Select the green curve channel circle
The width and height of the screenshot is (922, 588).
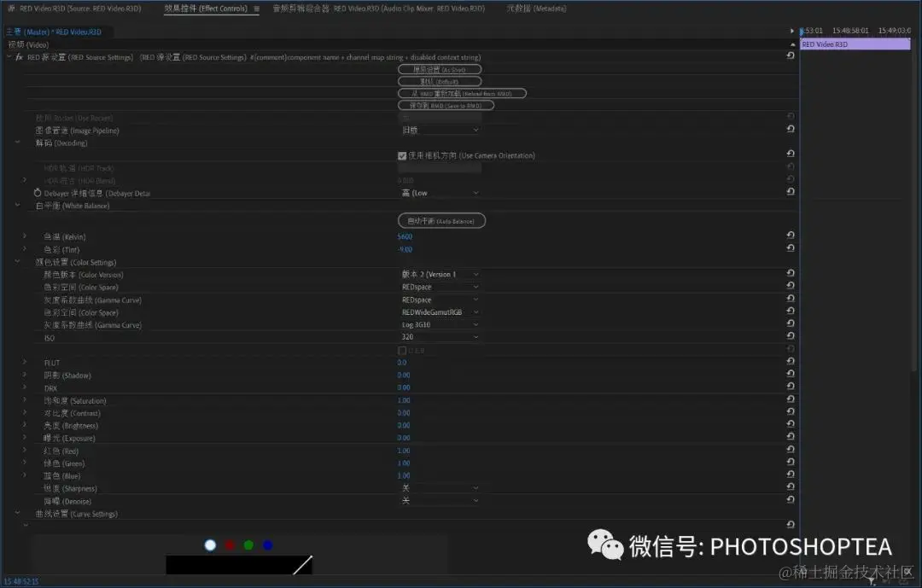(x=248, y=545)
